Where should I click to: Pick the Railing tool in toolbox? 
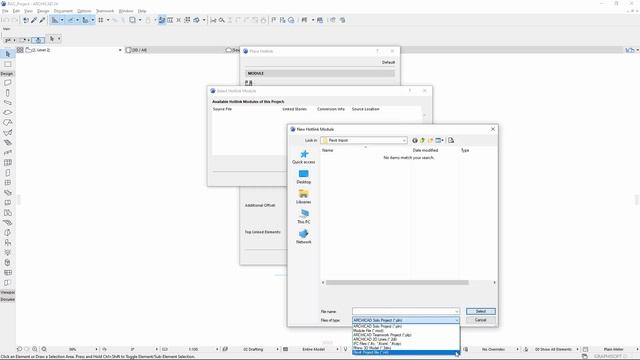(7, 152)
